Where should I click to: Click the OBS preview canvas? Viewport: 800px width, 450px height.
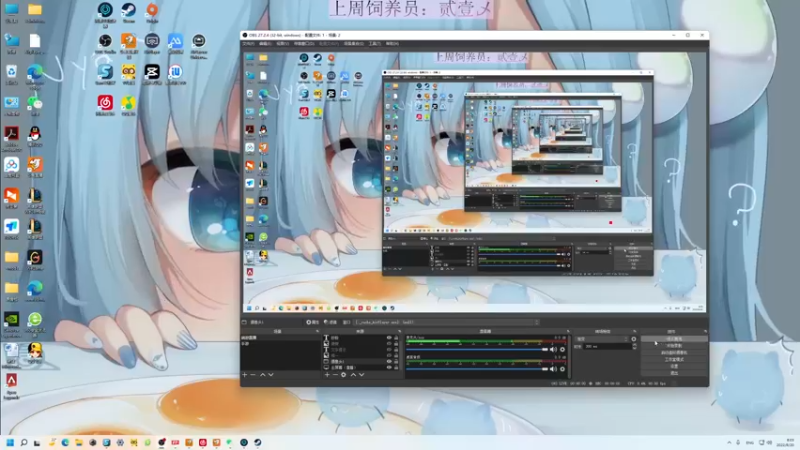coord(474,181)
